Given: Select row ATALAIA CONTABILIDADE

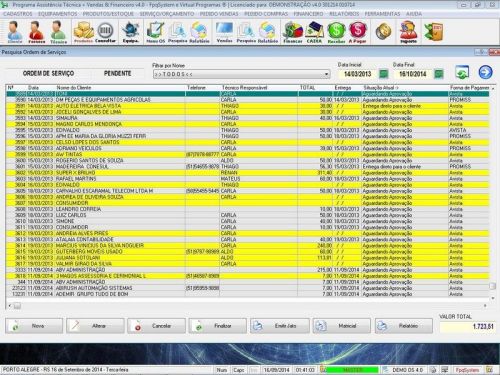Looking at the screenshot, I should 248,239.
